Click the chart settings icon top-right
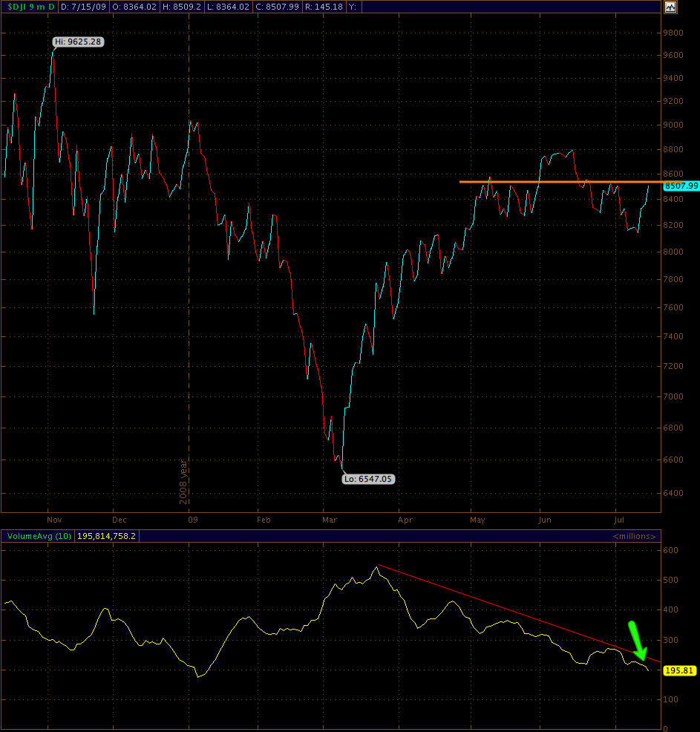This screenshot has height=732, width=700. [x=670, y=7]
